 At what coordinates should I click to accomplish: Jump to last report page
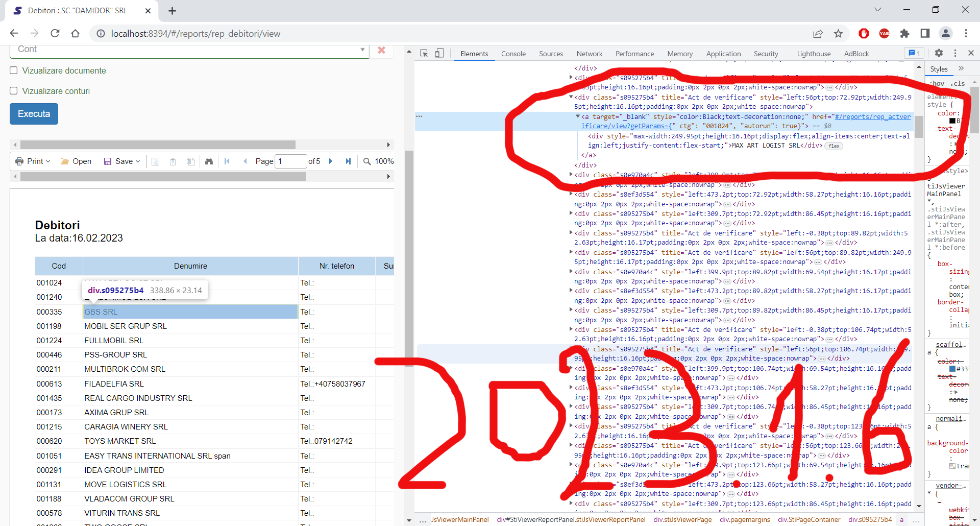348,161
